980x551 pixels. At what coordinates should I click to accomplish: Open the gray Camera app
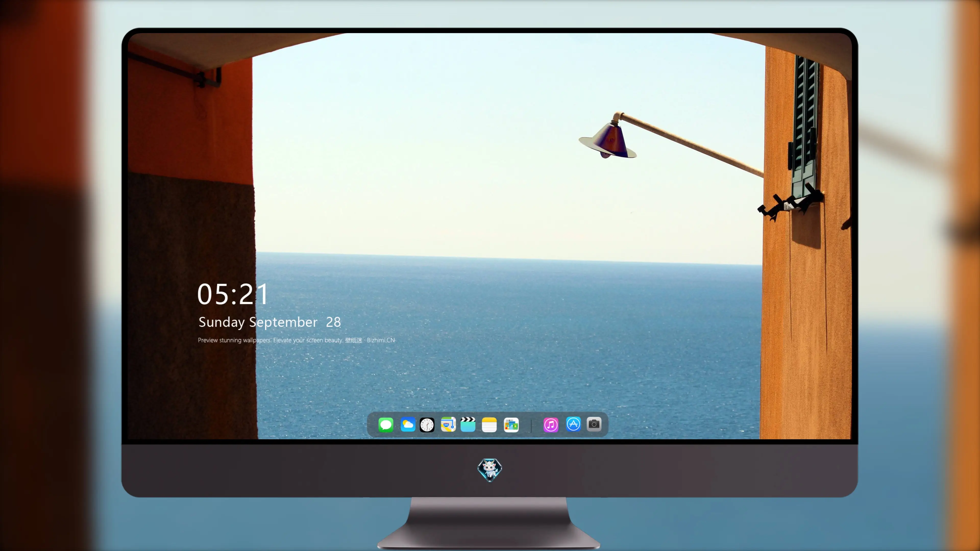(594, 424)
